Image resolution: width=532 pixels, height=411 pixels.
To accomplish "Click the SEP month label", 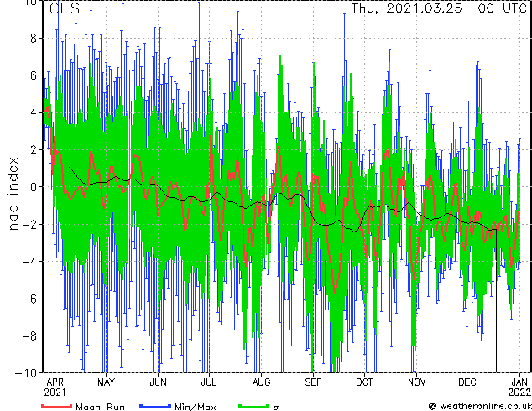I will point(313,382).
